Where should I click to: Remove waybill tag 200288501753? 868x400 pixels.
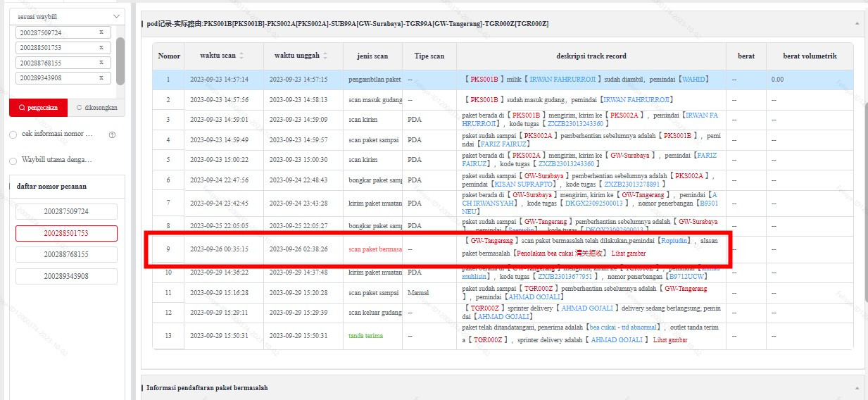[101, 48]
